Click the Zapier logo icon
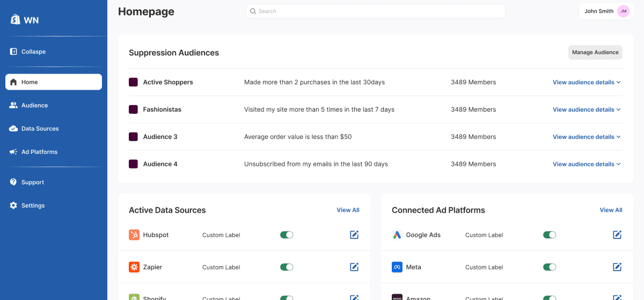The width and height of the screenshot is (644, 300). (134, 267)
